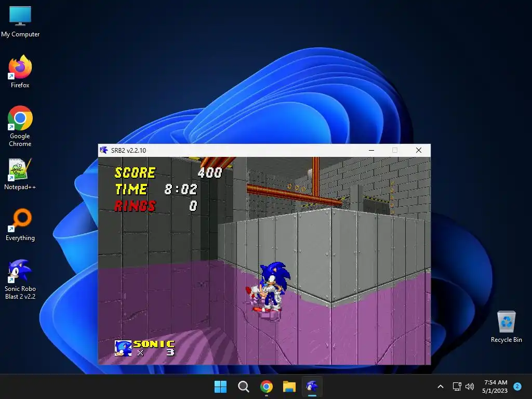Viewport: 532px width, 399px height.
Task: Open the notification badge showing 2
Action: 517,386
